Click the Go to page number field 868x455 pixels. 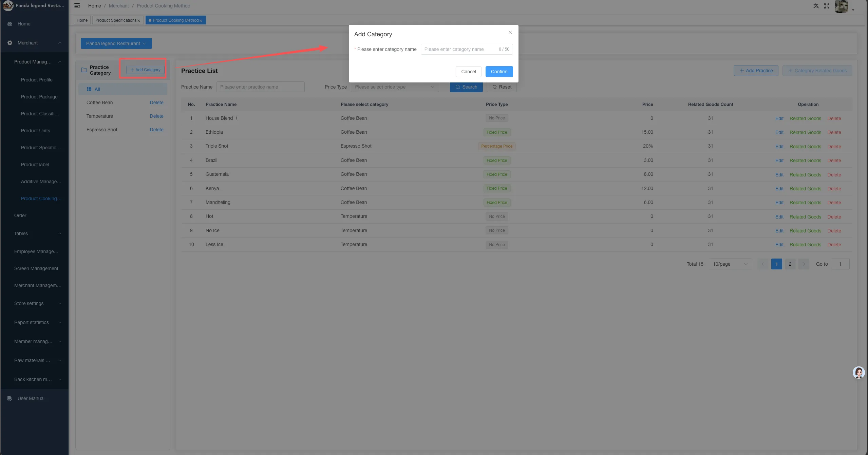pyautogui.click(x=840, y=264)
